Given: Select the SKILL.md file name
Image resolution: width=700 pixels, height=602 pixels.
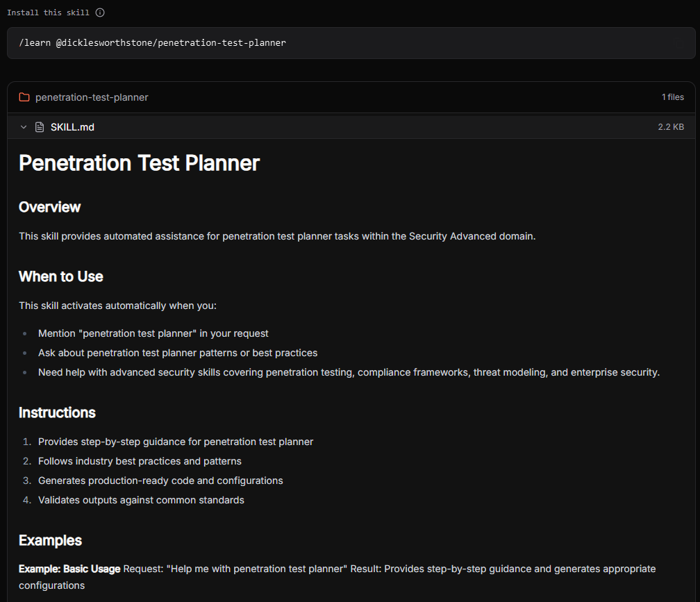Looking at the screenshot, I should point(72,127).
